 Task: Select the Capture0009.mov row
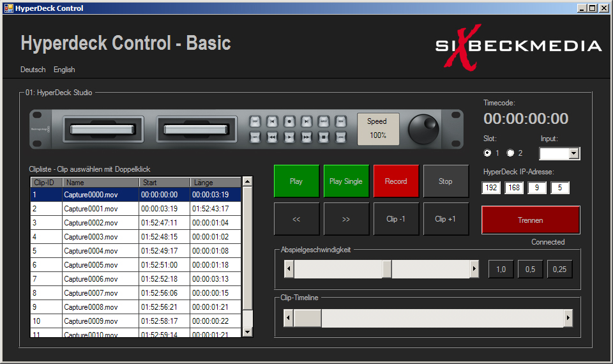click(135, 321)
